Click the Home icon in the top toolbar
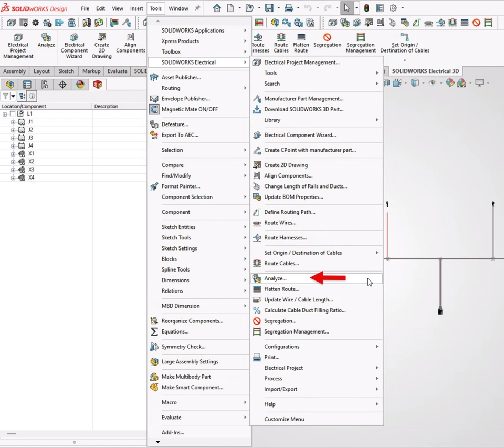The width and height of the screenshot is (504, 448). click(217, 8)
